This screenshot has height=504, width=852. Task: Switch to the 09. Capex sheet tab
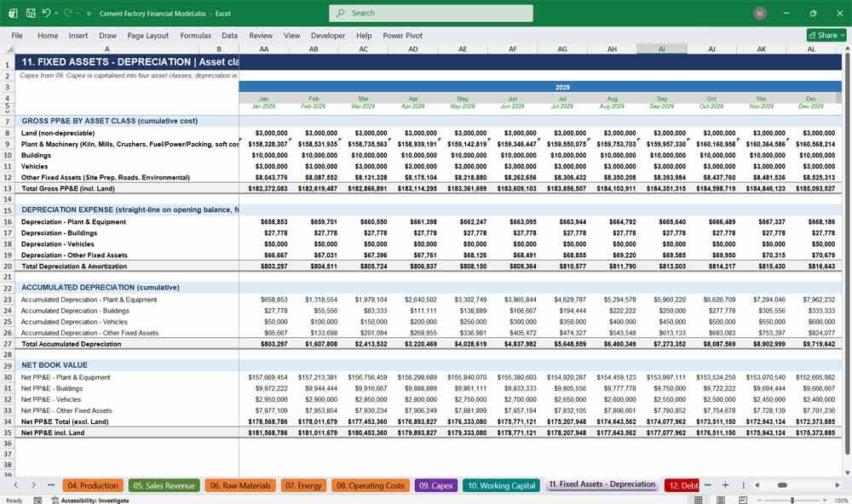click(435, 485)
